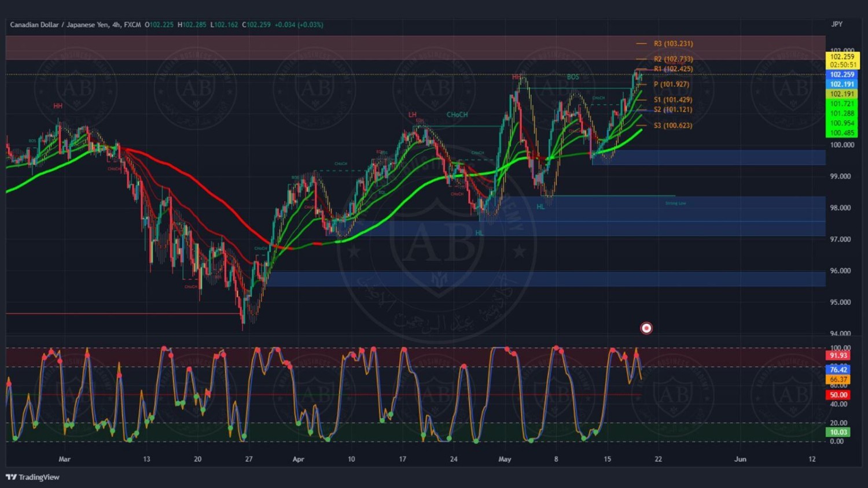
Task: Click the large CHoCH label beside LH
Action: [x=457, y=114]
